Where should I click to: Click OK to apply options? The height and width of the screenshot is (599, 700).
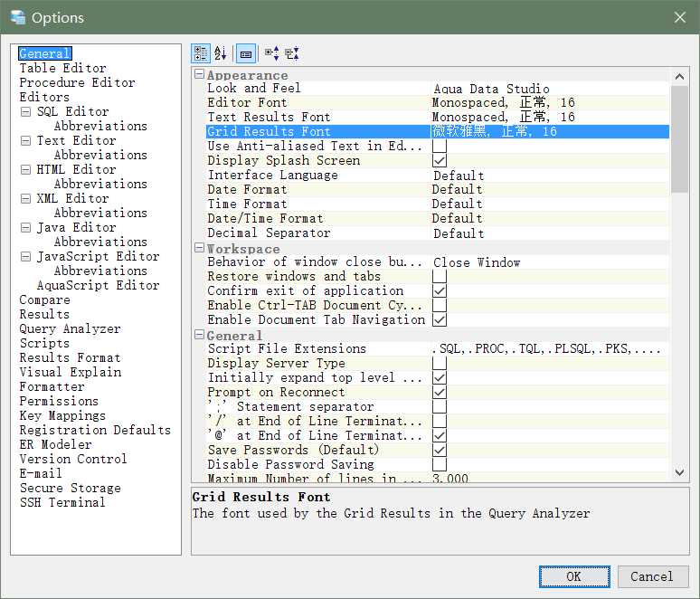click(574, 576)
